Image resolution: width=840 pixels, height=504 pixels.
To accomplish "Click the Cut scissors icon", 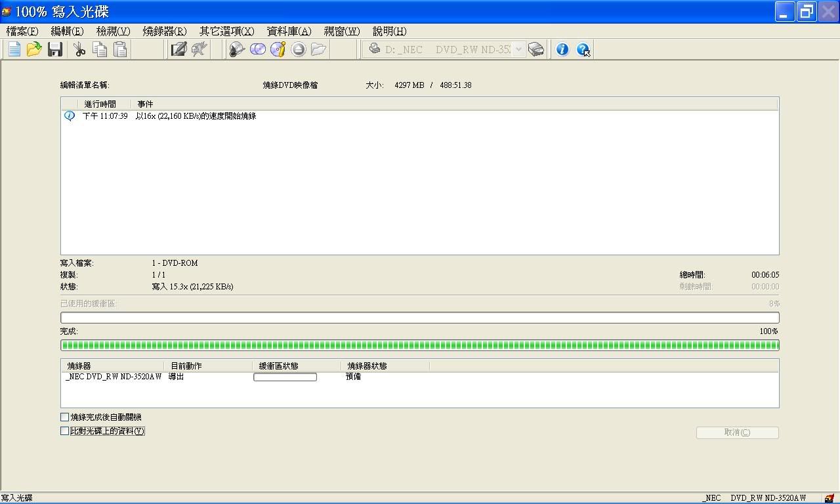I will (x=79, y=49).
